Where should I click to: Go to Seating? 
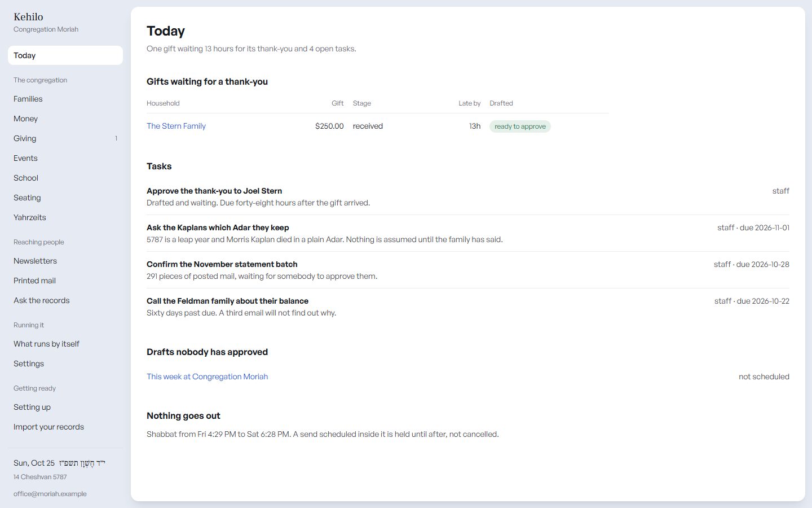click(65, 198)
